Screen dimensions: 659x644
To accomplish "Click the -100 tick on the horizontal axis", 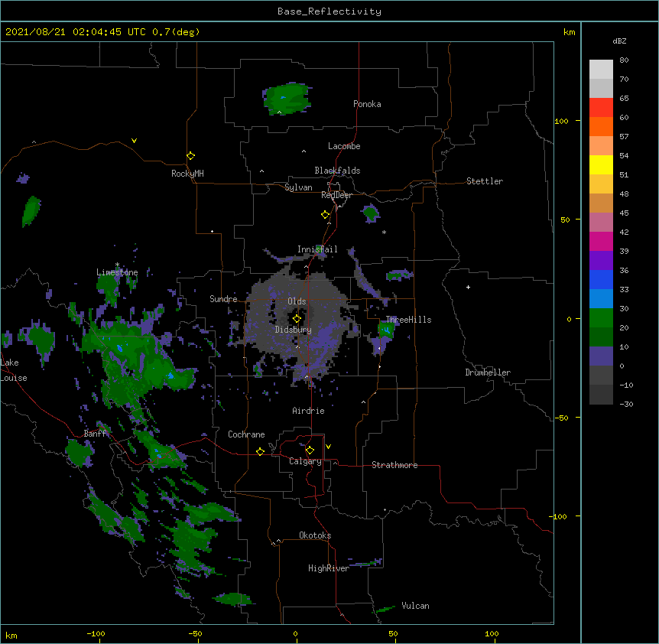I will (x=96, y=633).
